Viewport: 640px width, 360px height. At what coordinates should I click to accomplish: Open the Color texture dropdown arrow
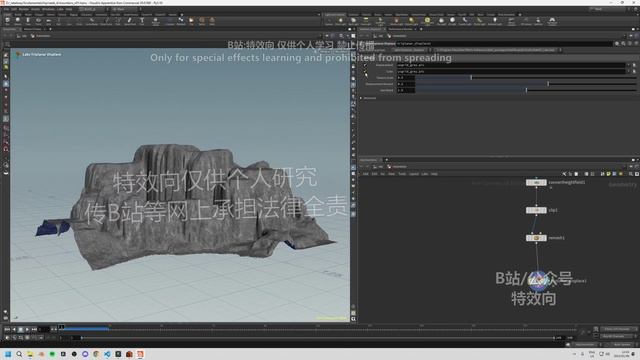(x=629, y=71)
